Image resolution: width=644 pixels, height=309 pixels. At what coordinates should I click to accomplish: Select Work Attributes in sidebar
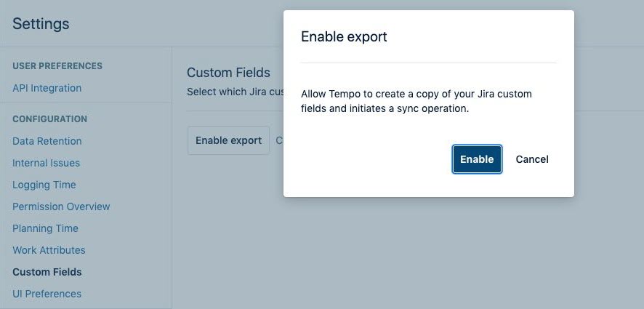[x=49, y=250]
